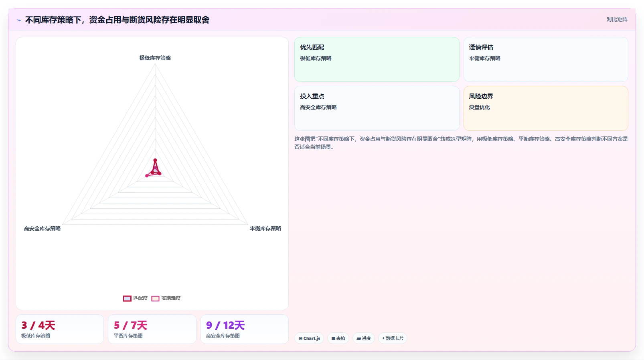The height and width of the screenshot is (360, 644).
Task: Click 高安全库存策略 text in 投入重点 card
Action: tap(318, 107)
